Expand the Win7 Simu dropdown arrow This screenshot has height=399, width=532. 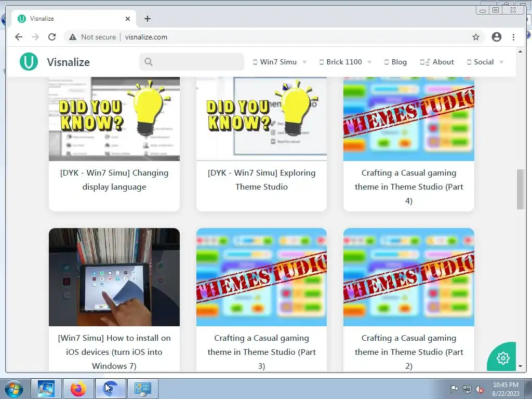click(x=304, y=62)
